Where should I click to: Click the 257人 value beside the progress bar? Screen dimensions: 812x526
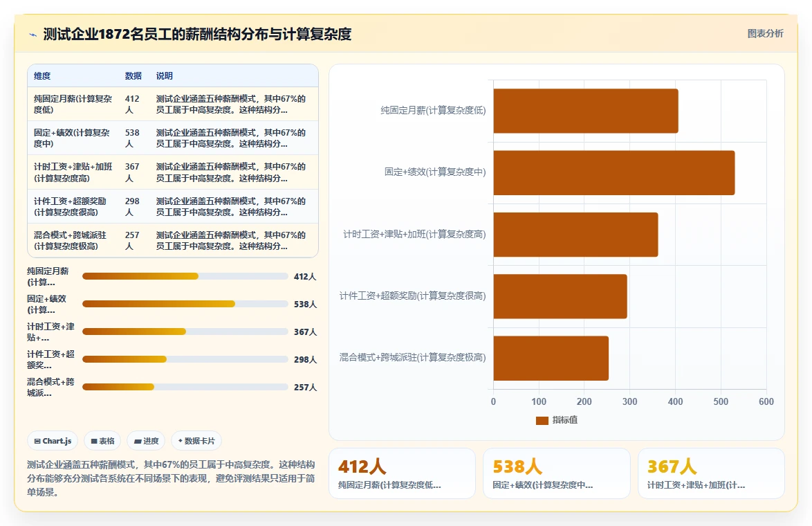[x=305, y=387]
